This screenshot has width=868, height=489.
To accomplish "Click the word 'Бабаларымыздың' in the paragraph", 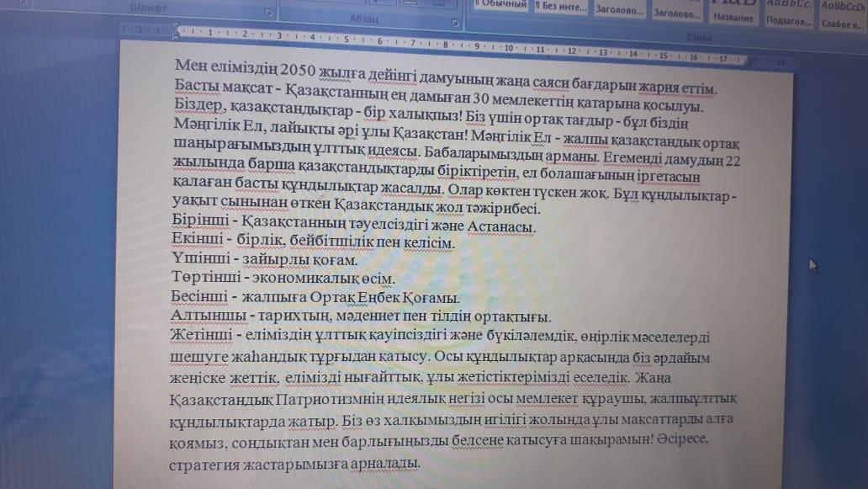I will [x=483, y=155].
